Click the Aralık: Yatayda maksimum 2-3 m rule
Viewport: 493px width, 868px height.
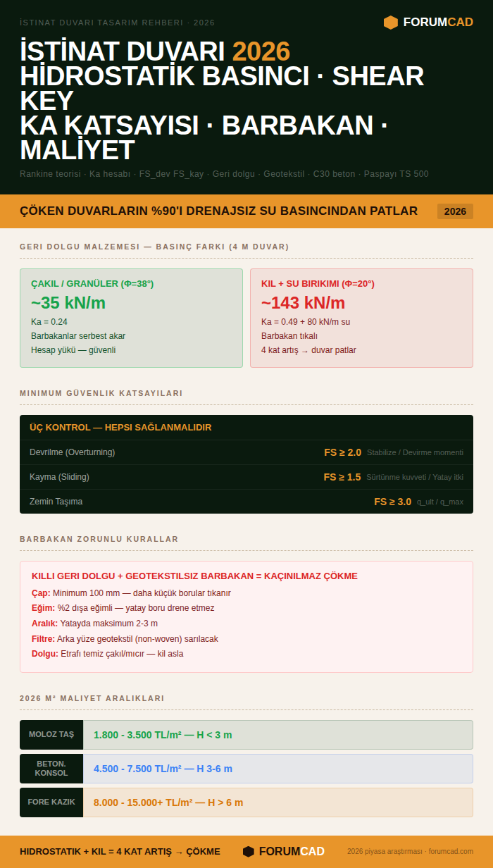[94, 624]
